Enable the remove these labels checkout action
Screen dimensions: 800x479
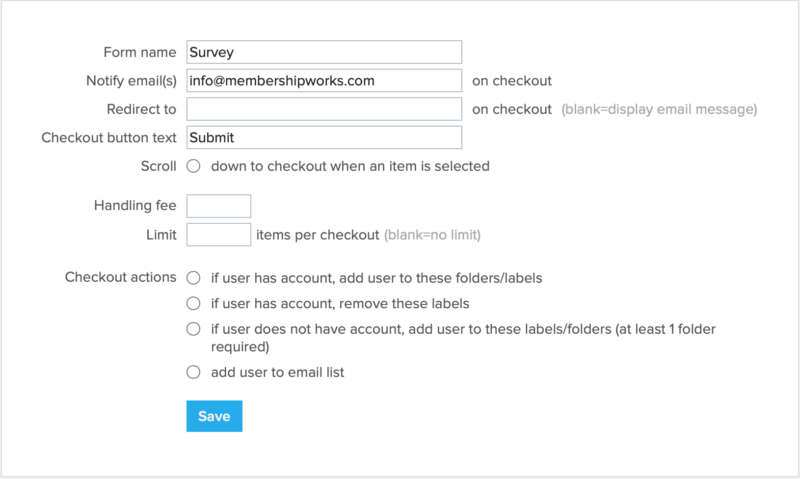194,303
